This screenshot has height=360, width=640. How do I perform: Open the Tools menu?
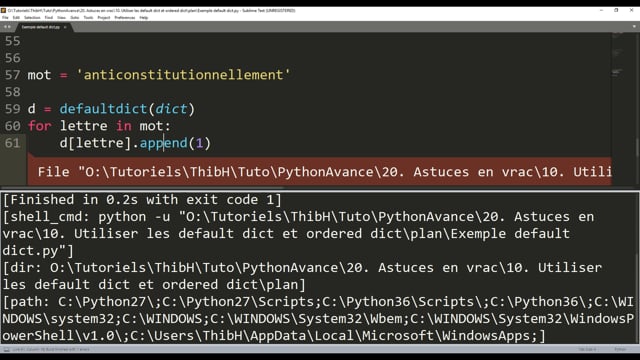pyautogui.click(x=88, y=18)
